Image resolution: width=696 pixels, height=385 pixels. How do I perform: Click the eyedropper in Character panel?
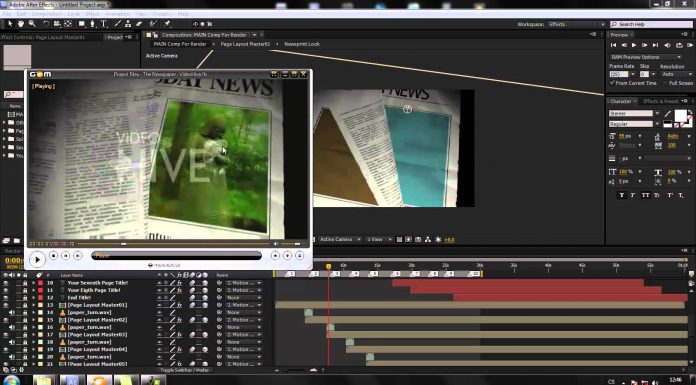click(x=668, y=114)
